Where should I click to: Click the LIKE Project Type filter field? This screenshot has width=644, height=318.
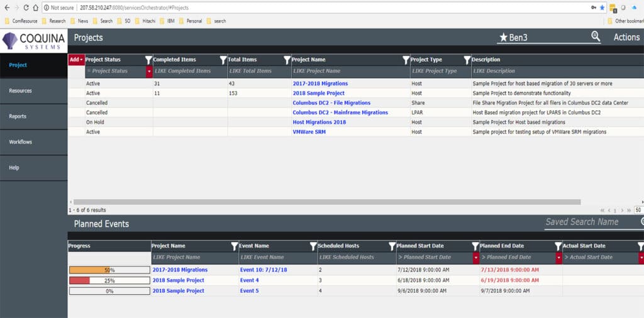[441, 72]
